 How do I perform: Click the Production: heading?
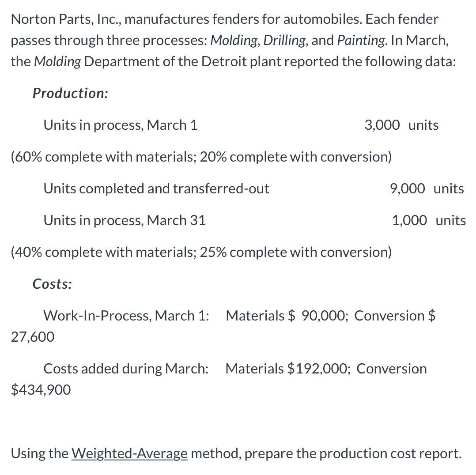click(70, 93)
